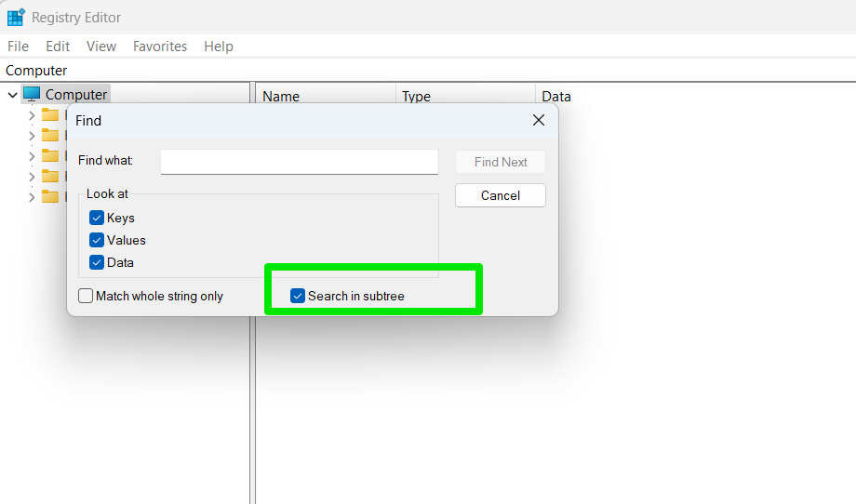Toggle the Keys checkbox
This screenshot has height=504, width=856.
(97, 219)
